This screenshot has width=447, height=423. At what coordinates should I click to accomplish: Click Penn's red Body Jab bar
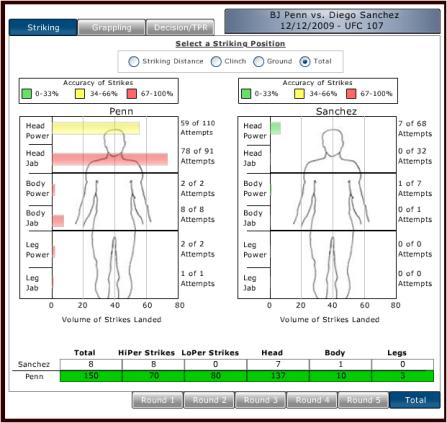pos(58,221)
